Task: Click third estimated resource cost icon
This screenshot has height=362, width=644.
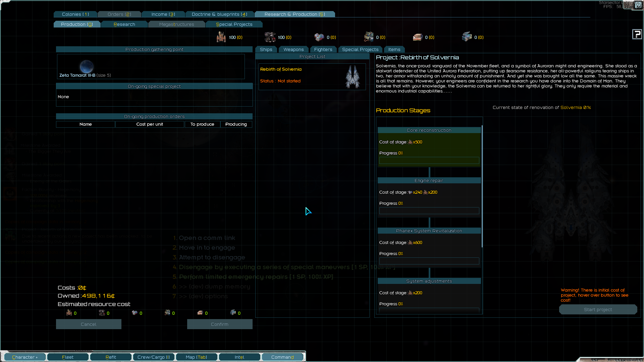Action: click(135, 313)
